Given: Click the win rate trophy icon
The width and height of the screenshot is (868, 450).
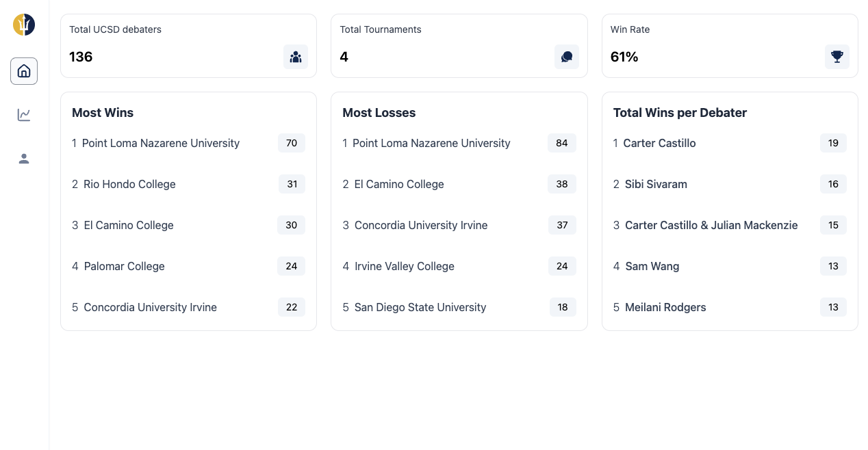Looking at the screenshot, I should point(837,57).
